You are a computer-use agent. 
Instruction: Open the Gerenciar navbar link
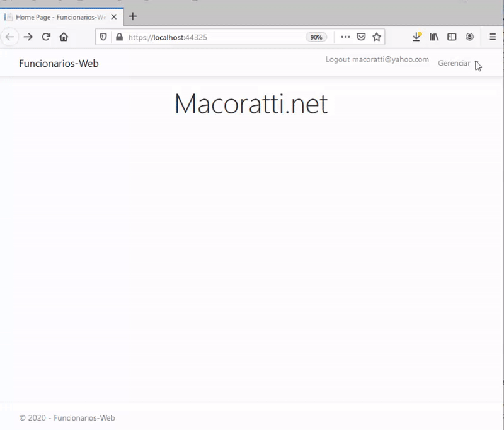coord(454,63)
